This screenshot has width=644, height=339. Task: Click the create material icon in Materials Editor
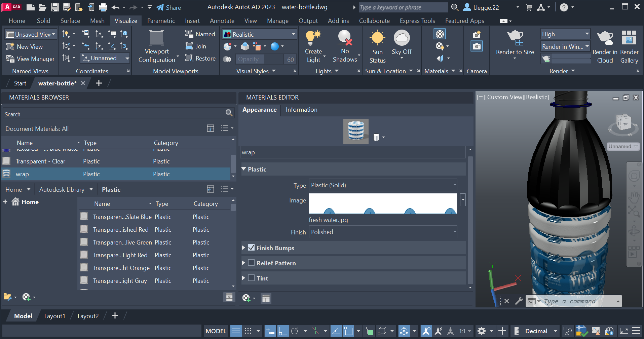247,298
